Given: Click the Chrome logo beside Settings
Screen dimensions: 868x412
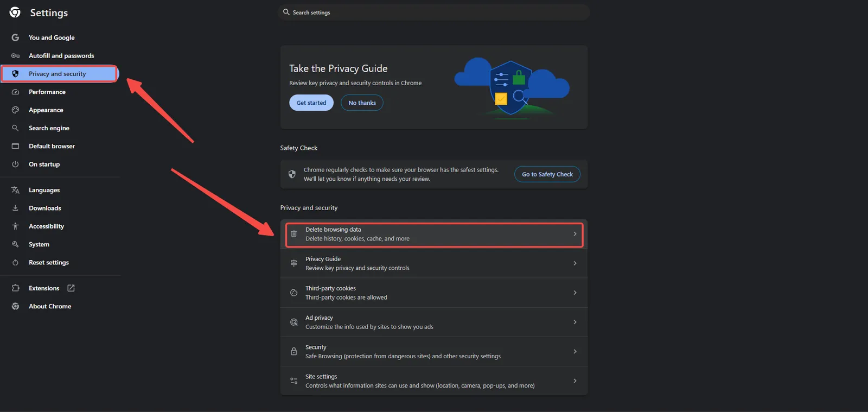Looking at the screenshot, I should tap(15, 12).
